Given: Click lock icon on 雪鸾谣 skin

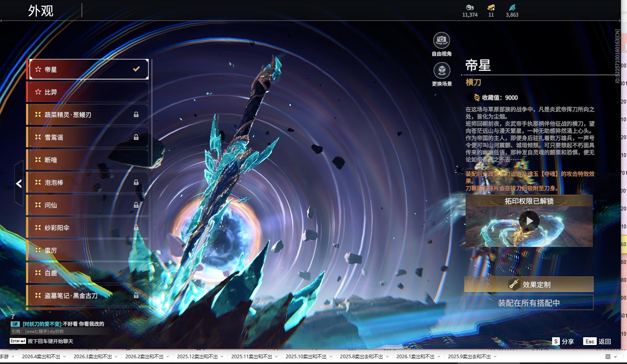Looking at the screenshot, I should (136, 137).
